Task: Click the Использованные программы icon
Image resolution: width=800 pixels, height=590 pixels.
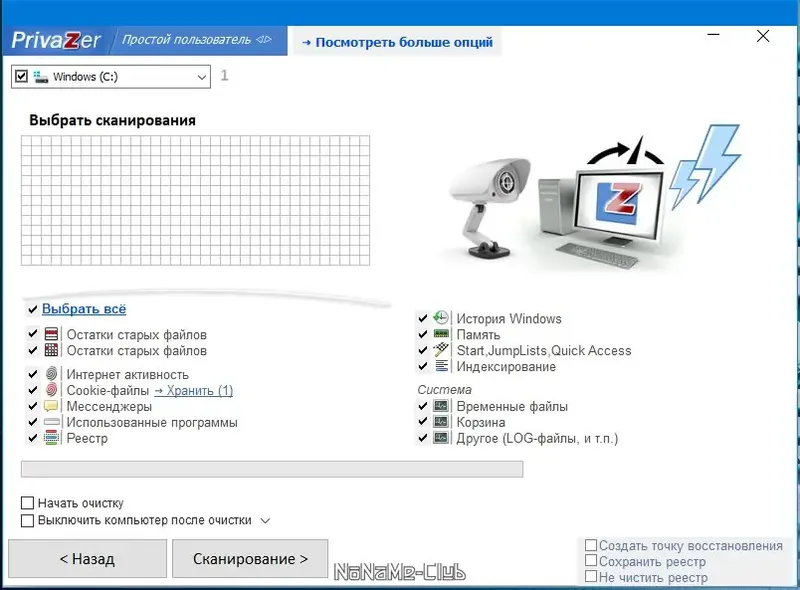Action: tap(52, 422)
